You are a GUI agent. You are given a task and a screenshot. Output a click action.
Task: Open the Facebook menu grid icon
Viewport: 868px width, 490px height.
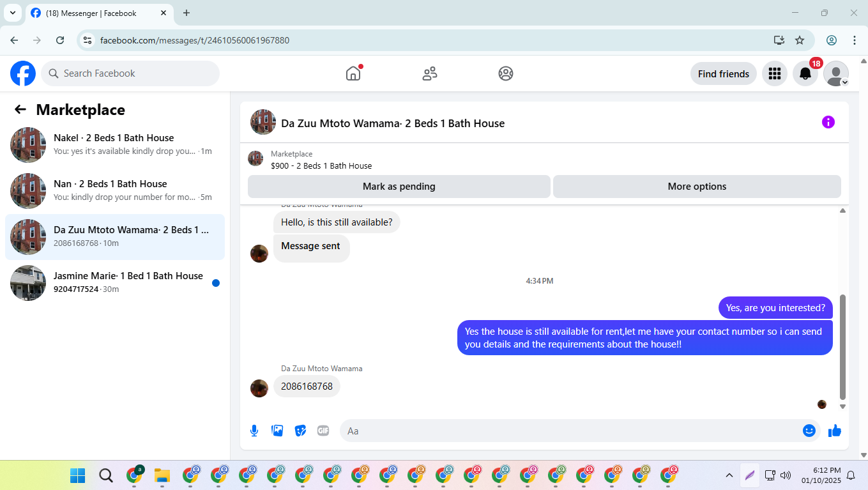click(x=775, y=73)
